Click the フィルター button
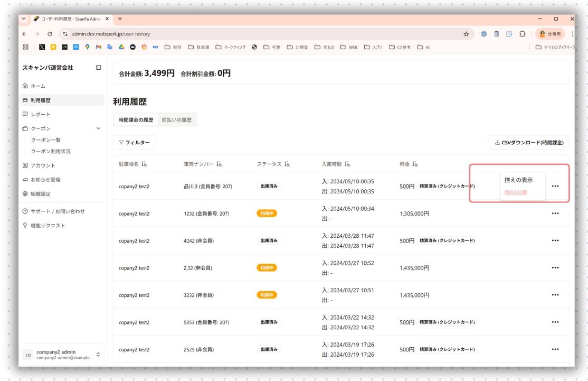The image size is (588, 381). pyautogui.click(x=134, y=143)
